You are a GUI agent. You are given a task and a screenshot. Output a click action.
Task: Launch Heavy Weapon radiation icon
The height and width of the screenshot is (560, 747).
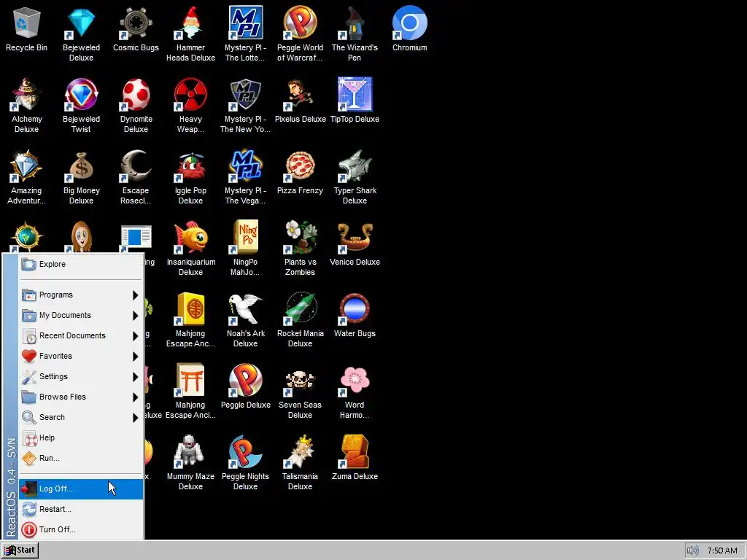190,94
